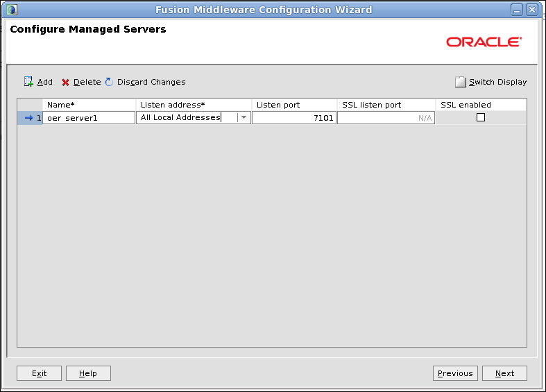Click the Delete label text

click(87, 82)
